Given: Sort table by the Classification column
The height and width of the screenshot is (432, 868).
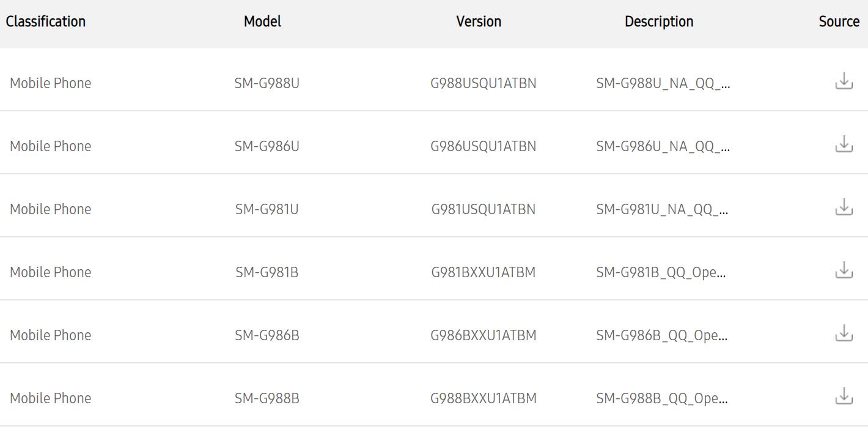Looking at the screenshot, I should pyautogui.click(x=46, y=21).
